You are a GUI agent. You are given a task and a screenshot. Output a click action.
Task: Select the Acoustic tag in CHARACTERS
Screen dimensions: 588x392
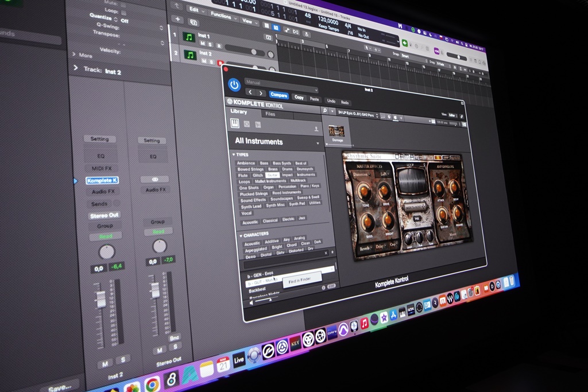pyautogui.click(x=252, y=243)
